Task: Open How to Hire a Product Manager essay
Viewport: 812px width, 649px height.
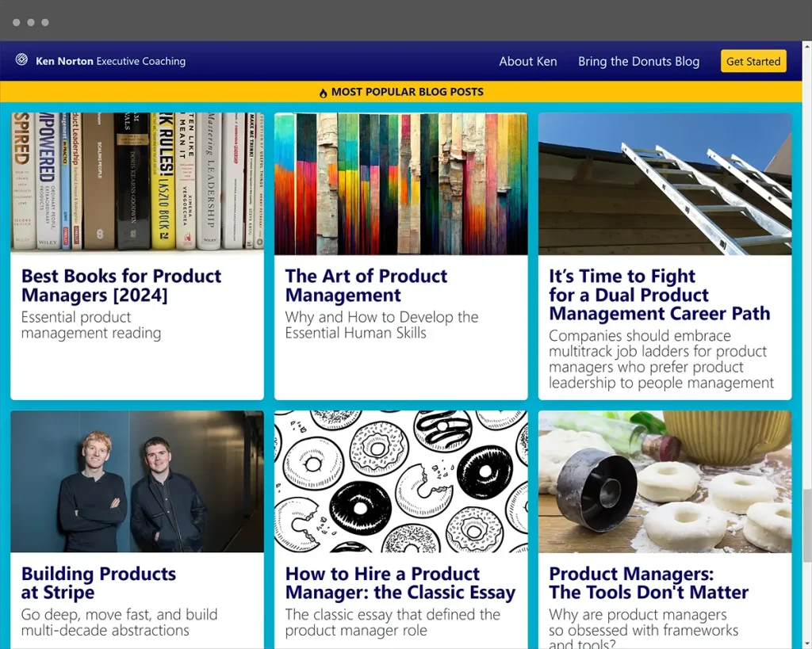Action: tap(400, 583)
